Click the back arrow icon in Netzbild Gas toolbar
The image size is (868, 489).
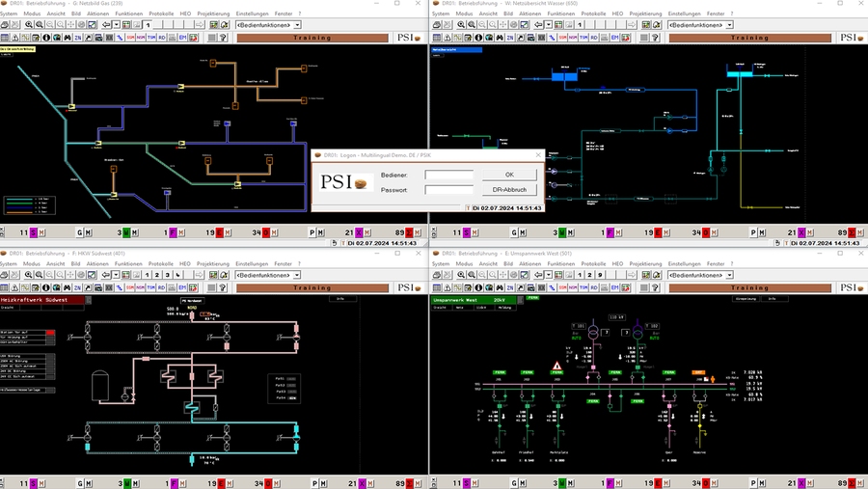point(105,24)
